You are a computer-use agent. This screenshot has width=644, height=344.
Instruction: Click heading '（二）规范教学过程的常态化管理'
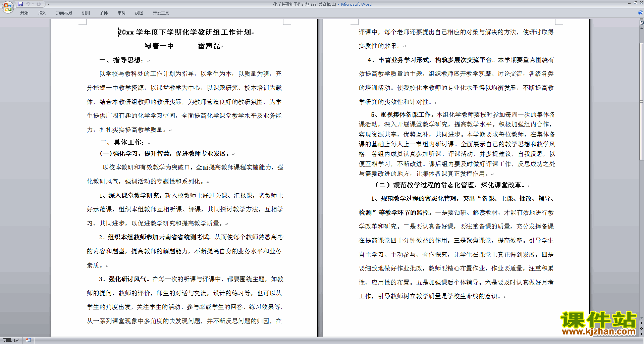(424, 185)
